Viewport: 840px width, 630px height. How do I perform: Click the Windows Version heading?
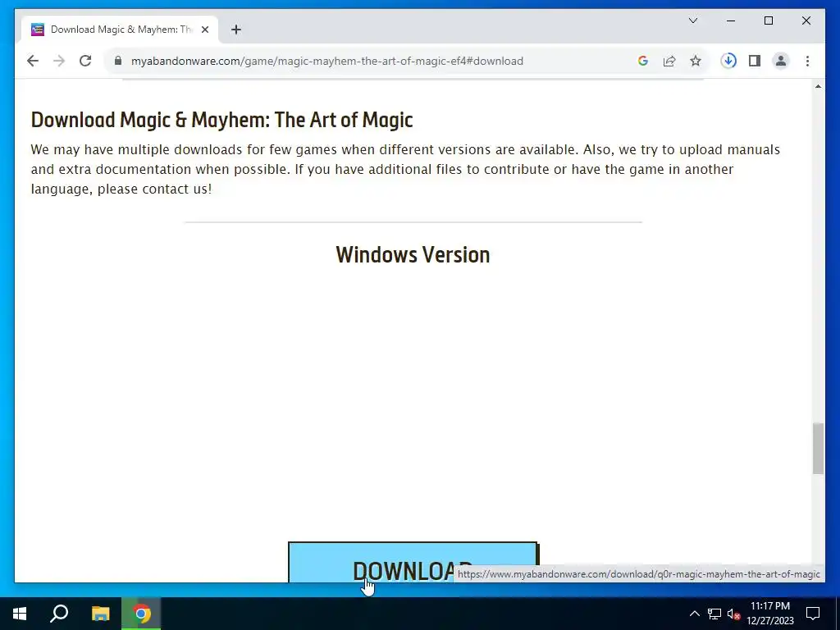point(413,255)
